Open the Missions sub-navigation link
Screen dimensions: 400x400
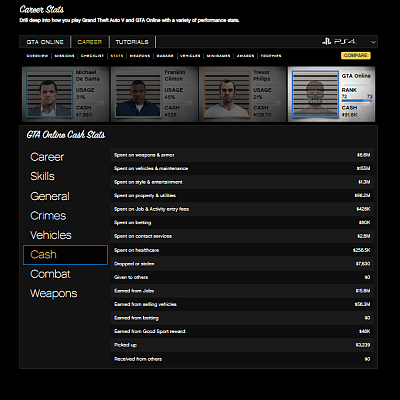64,56
